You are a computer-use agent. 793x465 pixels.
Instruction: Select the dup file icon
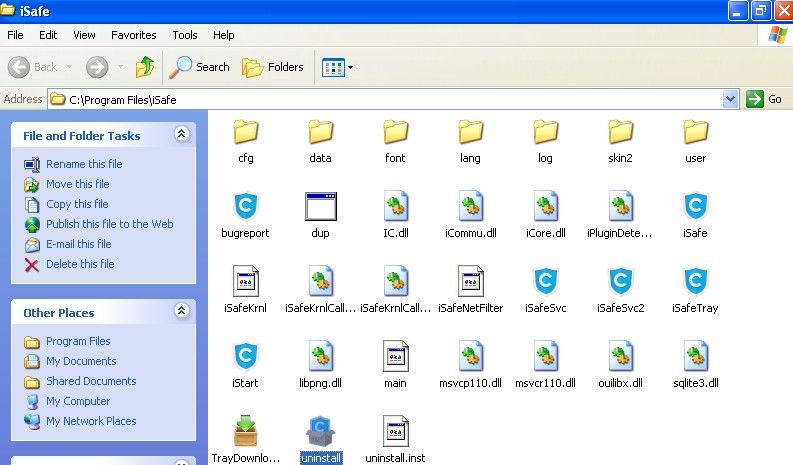321,206
